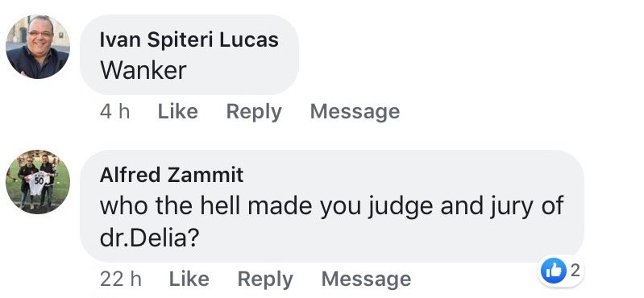Select the 'Wanker' comment text
The width and height of the screenshot is (644, 298).
coord(143,70)
